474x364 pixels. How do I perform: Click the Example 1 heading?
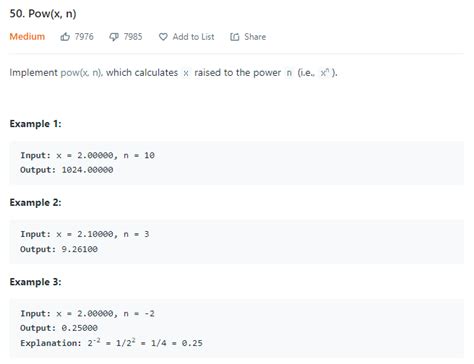(x=35, y=124)
